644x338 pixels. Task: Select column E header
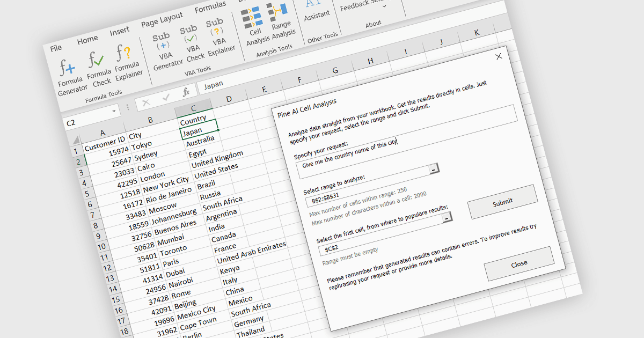264,90
